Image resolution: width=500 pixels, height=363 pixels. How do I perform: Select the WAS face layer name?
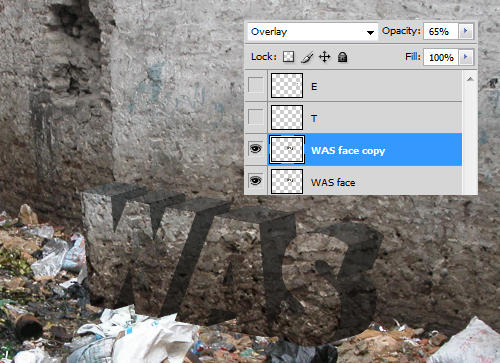(333, 182)
